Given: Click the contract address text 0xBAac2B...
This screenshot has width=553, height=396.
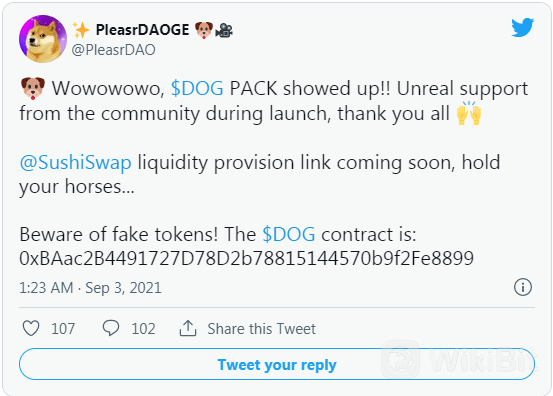Looking at the screenshot, I should click(x=247, y=258).
